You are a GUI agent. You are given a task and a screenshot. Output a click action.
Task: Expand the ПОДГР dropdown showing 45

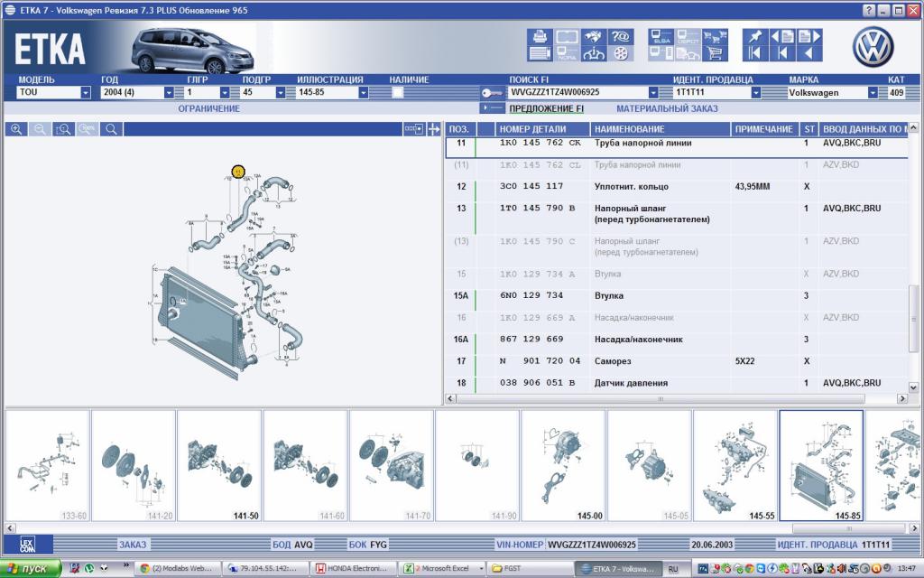281,93
